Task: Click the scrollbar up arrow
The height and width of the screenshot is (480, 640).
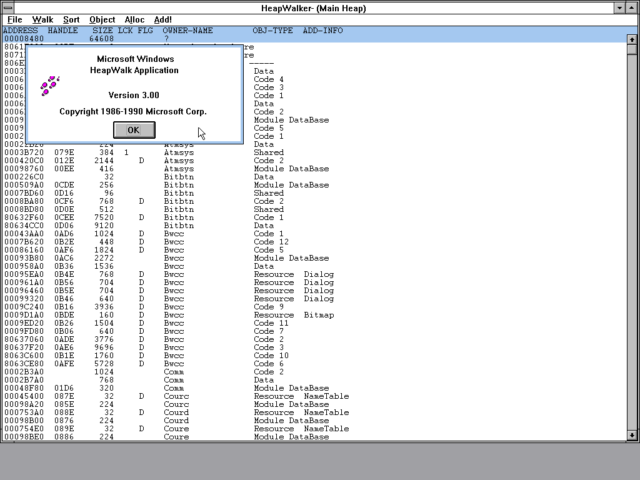Action: [631, 39]
